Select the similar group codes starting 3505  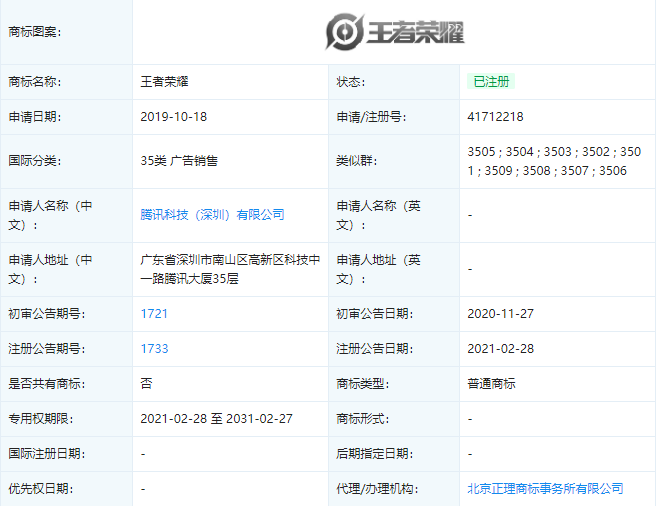tap(554, 161)
